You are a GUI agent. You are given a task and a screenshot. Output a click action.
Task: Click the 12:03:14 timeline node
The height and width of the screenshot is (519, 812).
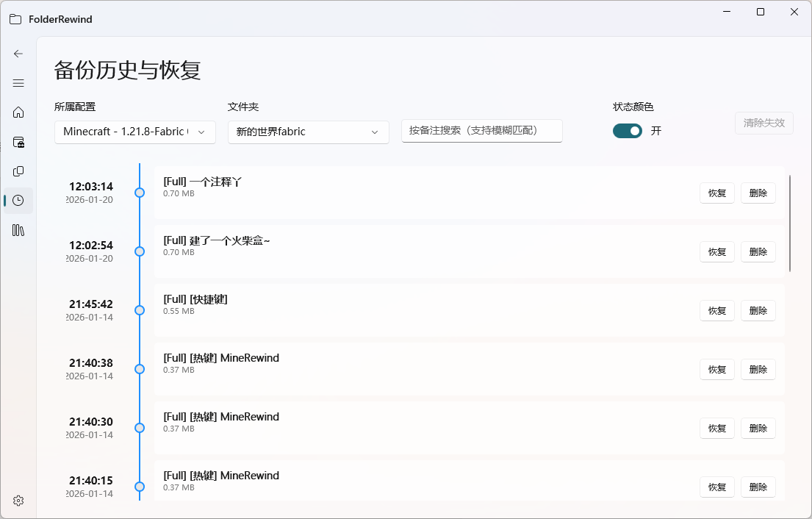click(140, 193)
